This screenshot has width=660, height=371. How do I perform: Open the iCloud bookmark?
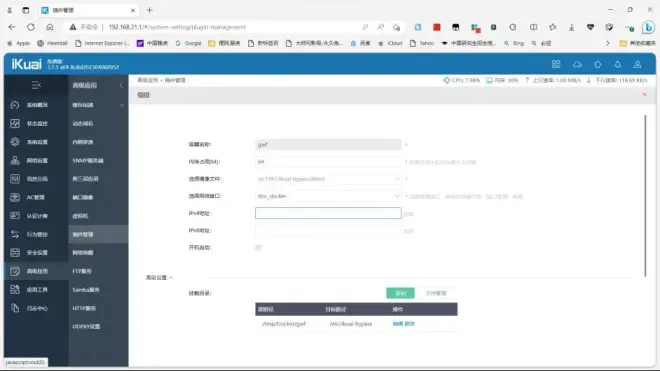pos(390,43)
